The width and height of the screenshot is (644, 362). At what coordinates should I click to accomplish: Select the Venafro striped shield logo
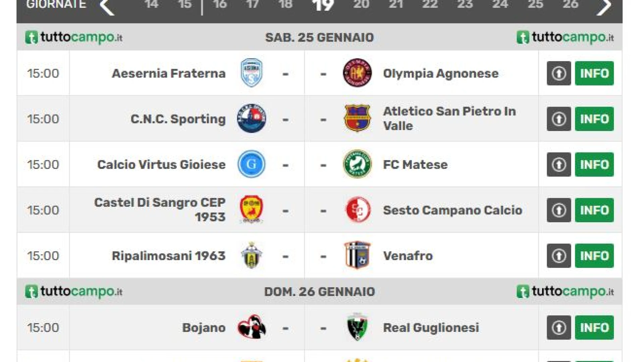coord(357,255)
